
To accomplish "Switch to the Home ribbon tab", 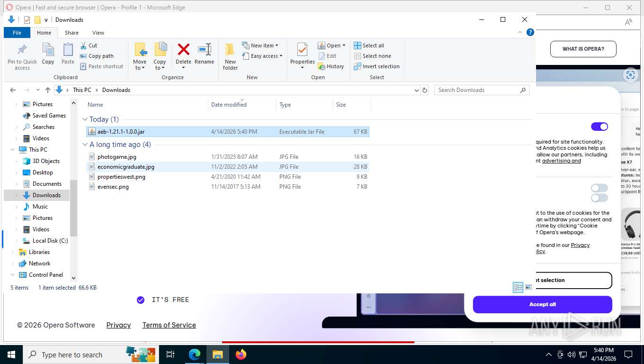I will pos(44,33).
